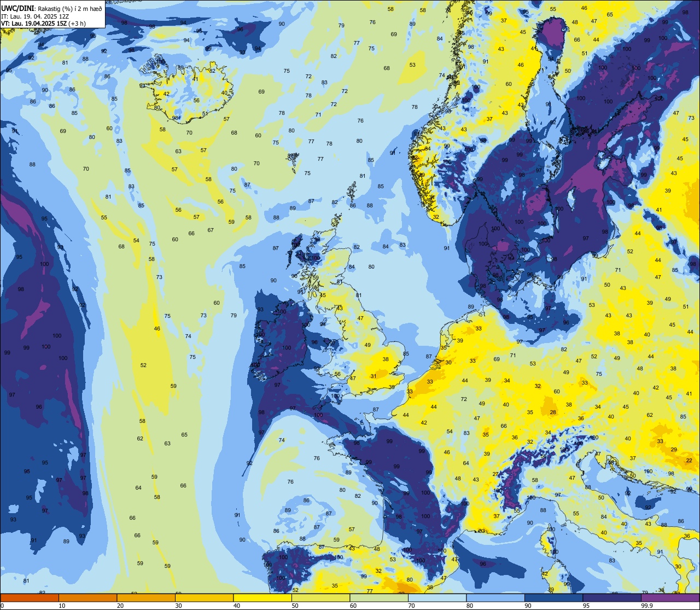Select the bright yellow legend swatch for 40–50

pyautogui.click(x=262, y=597)
